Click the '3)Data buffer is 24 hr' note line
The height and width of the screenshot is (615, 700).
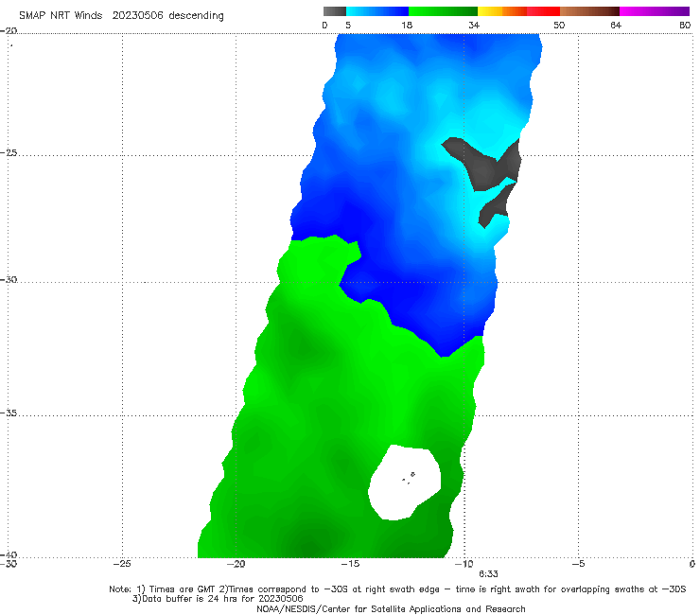tap(218, 599)
